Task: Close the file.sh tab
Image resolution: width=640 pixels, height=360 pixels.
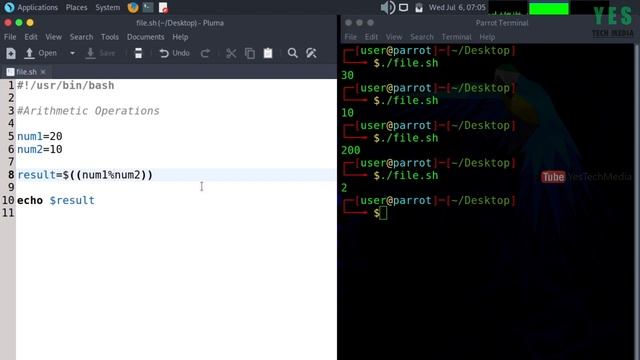Action: coord(43,72)
